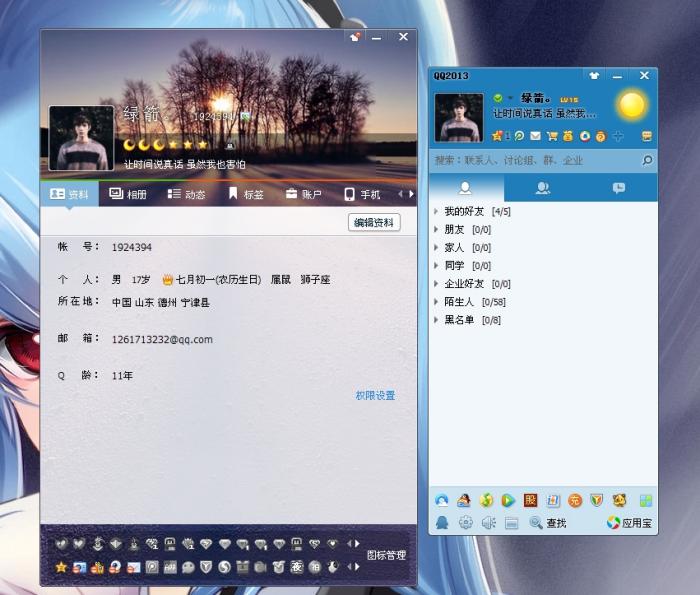Select the 手机 tab in profile window
This screenshot has height=595, width=700.
(x=362, y=194)
